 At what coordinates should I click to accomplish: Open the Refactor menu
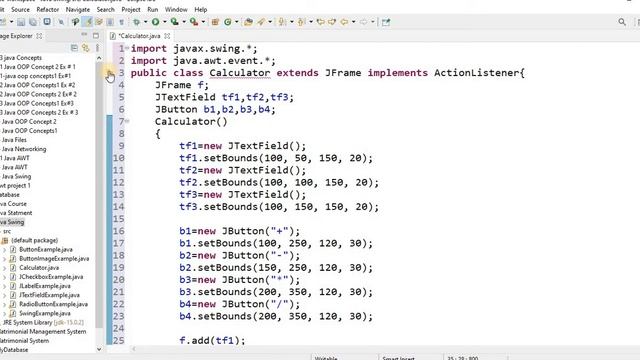[47, 9]
